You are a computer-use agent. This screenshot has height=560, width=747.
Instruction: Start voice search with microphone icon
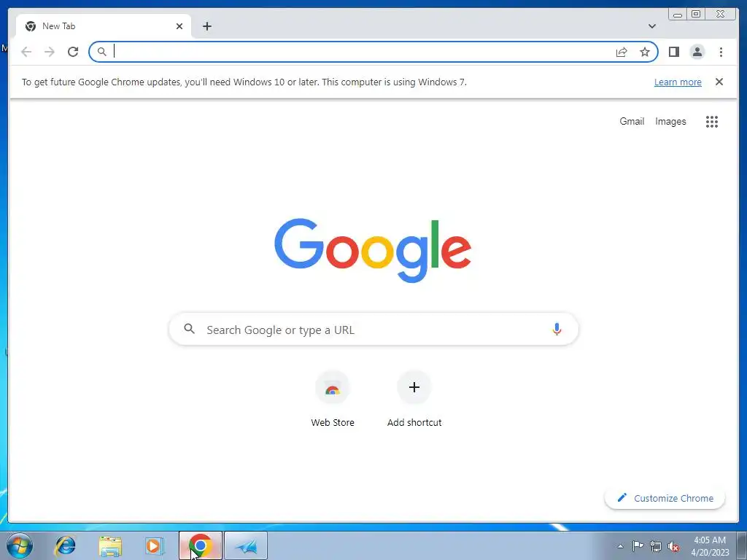(557, 329)
